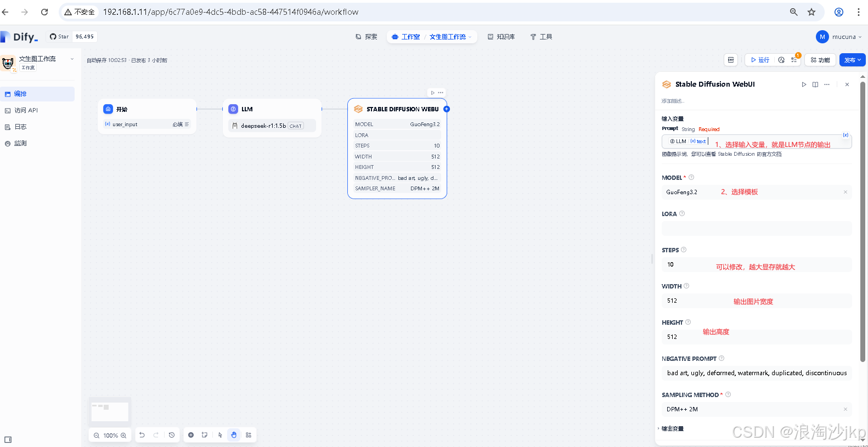The height and width of the screenshot is (447, 868).
Task: Click the empty LORA input field
Action: click(757, 228)
